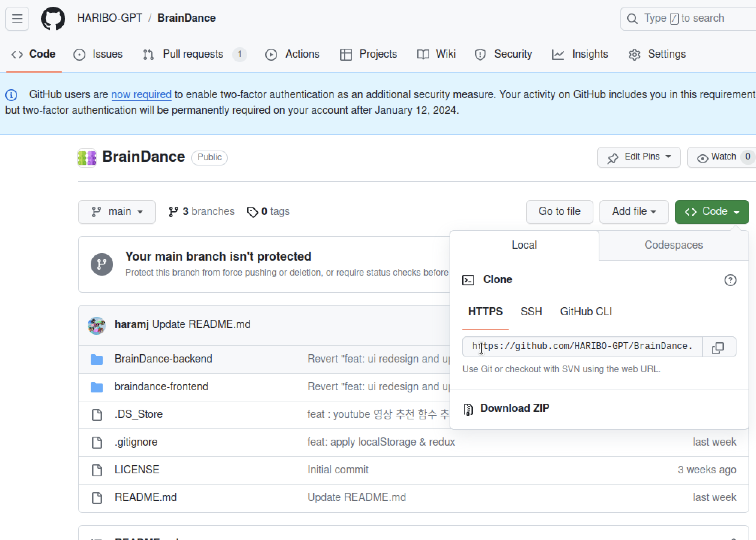
Task: Go to the Issues tab
Action: click(98, 54)
